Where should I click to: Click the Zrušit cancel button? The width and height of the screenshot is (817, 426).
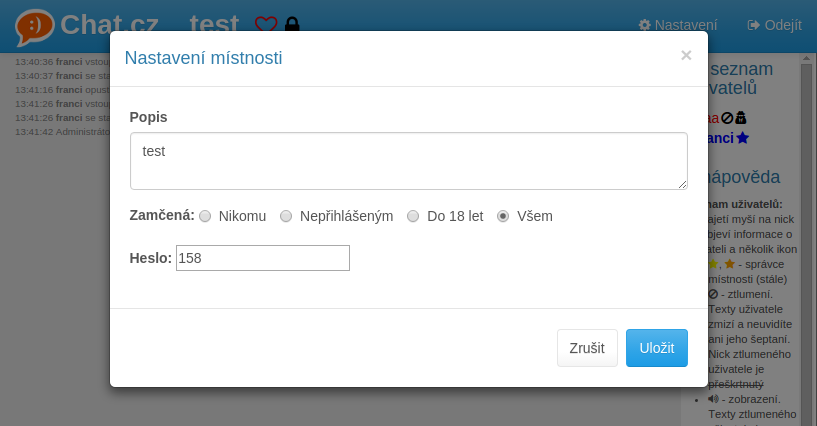(587, 348)
